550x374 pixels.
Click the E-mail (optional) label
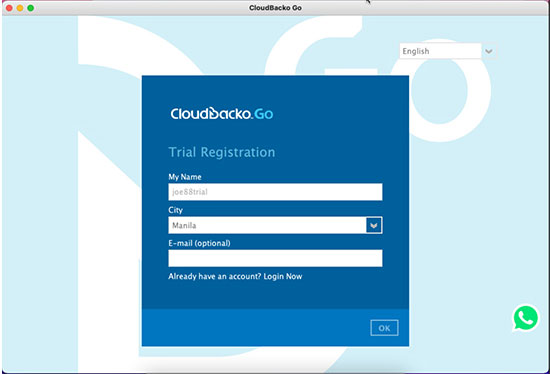[199, 243]
